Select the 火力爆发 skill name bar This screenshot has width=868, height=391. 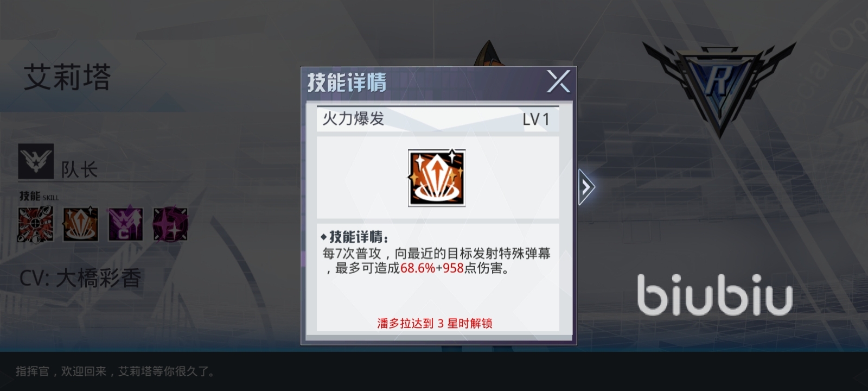tap(437, 119)
